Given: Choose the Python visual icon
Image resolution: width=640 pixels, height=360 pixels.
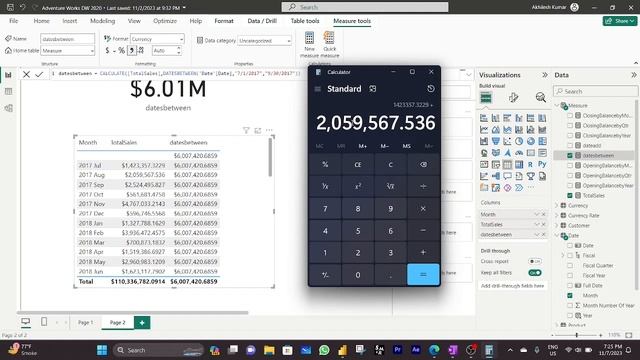Looking at the screenshot, I should pyautogui.click(x=542, y=164).
